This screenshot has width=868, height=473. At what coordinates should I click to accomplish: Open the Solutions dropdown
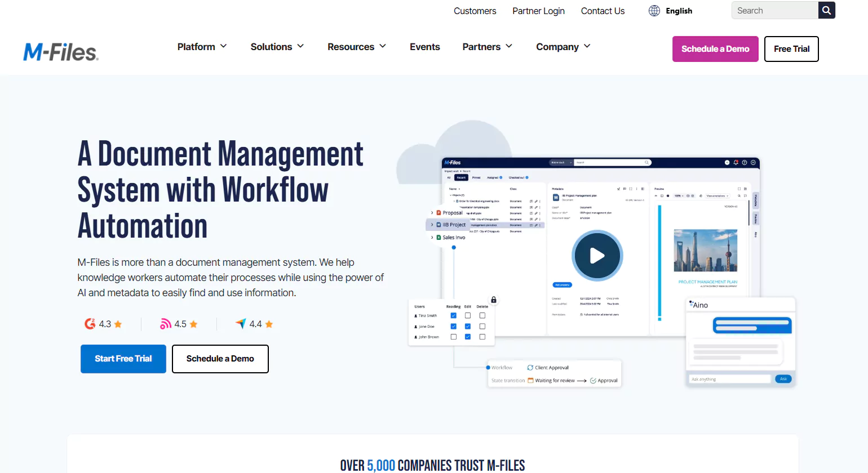click(277, 47)
